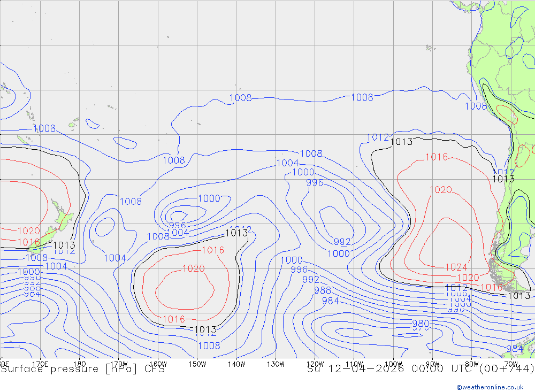Open the weatheronline.co.uk copyright link

point(490,387)
